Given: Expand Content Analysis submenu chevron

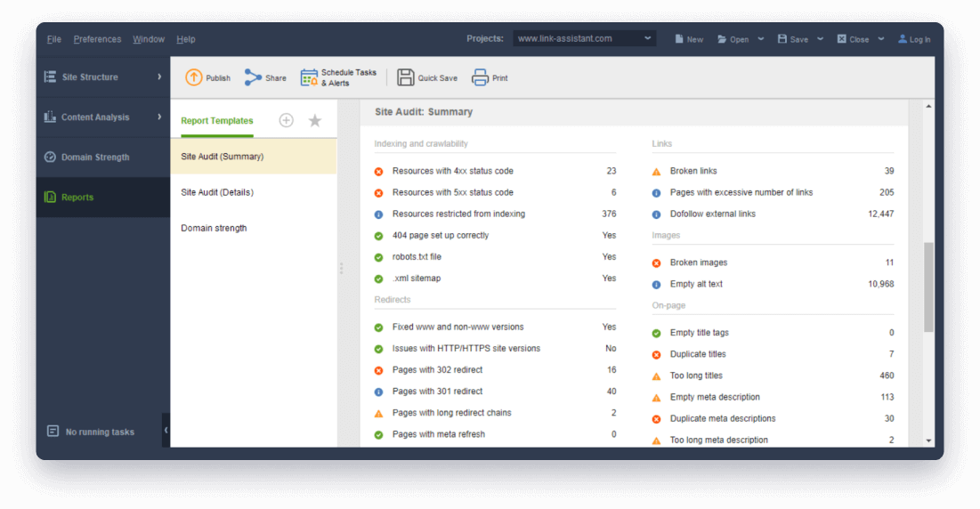Looking at the screenshot, I should point(159,117).
